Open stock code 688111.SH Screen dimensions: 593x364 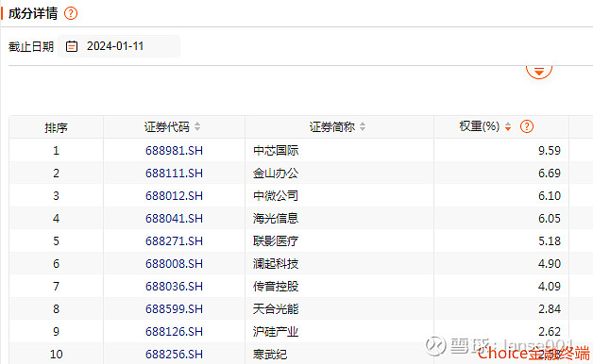click(x=174, y=174)
